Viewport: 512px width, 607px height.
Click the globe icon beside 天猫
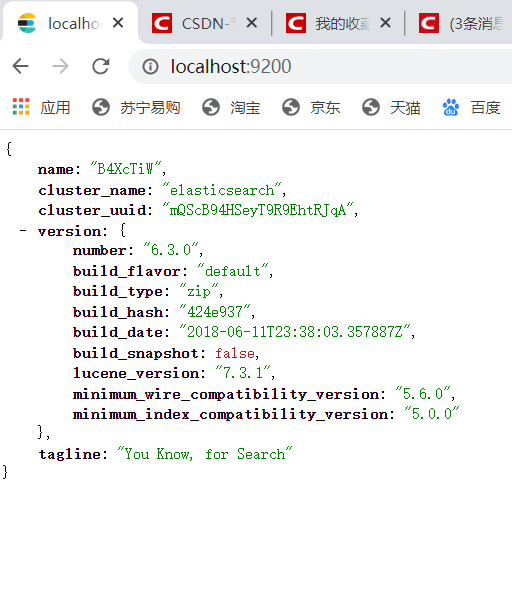(x=371, y=107)
